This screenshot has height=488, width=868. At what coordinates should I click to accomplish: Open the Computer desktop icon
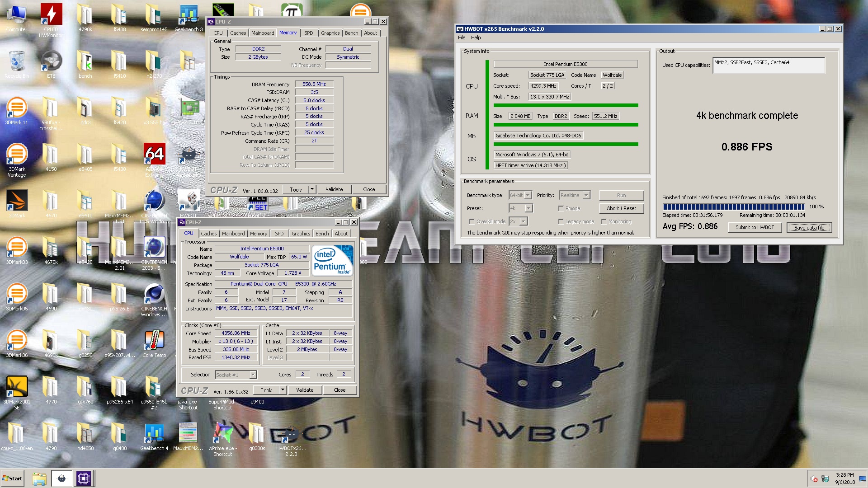[x=17, y=18]
